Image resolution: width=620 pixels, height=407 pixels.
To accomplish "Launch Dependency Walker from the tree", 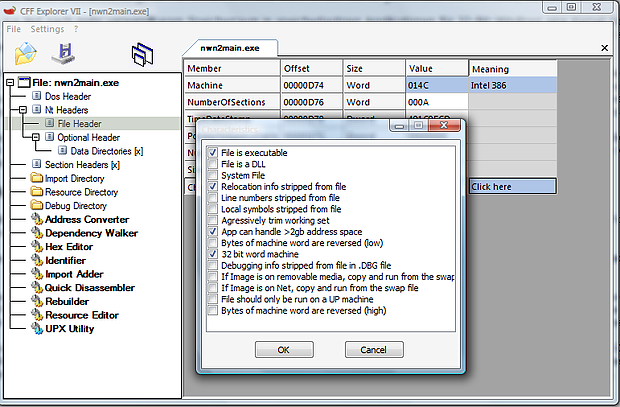I will pyautogui.click(x=92, y=233).
